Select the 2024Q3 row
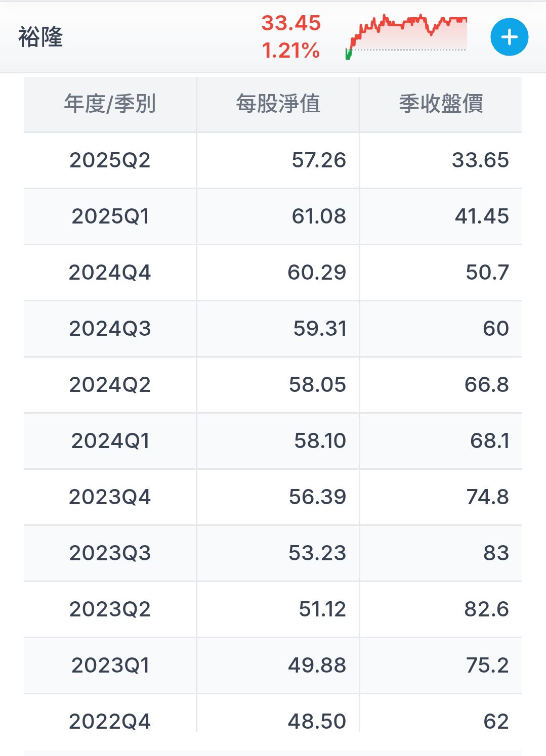 click(x=273, y=329)
